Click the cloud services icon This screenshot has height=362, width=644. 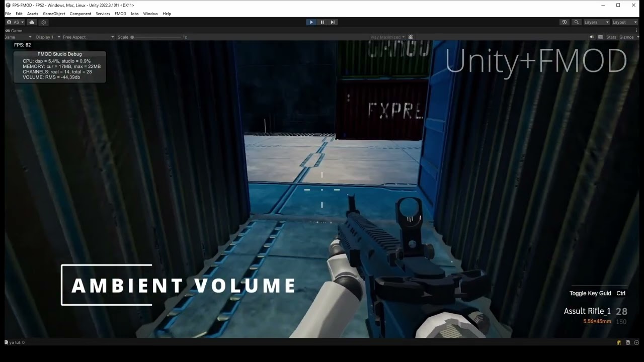[32, 22]
